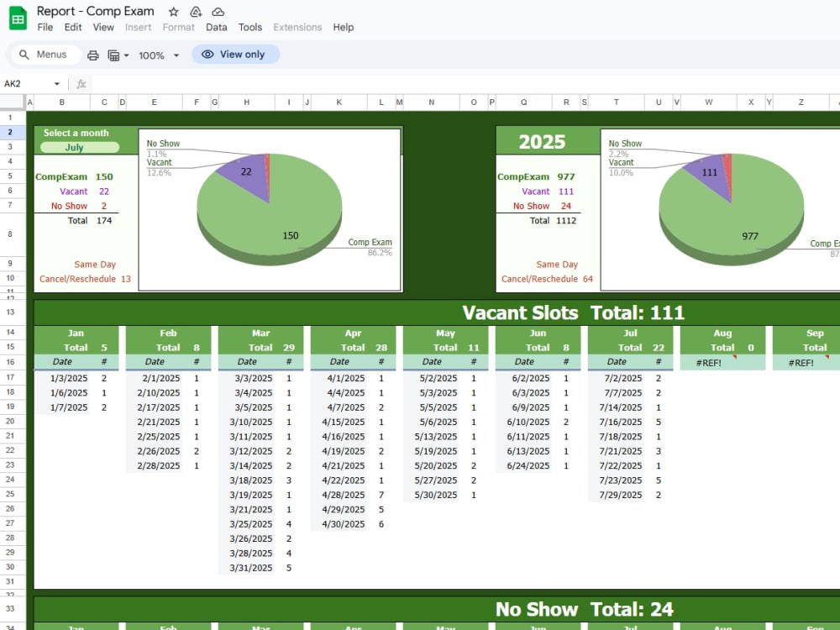The width and height of the screenshot is (840, 630).
Task: Click the #REF! cell under Aug
Action: tap(708, 363)
